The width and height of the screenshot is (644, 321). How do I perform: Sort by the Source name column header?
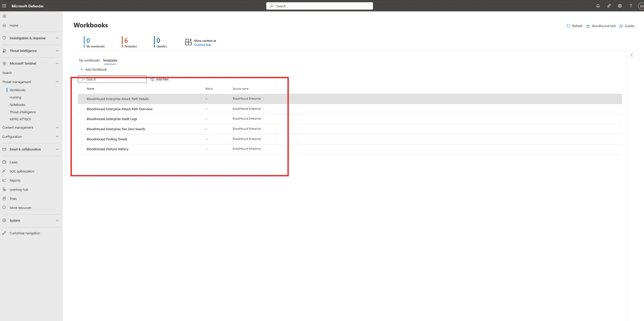click(241, 89)
